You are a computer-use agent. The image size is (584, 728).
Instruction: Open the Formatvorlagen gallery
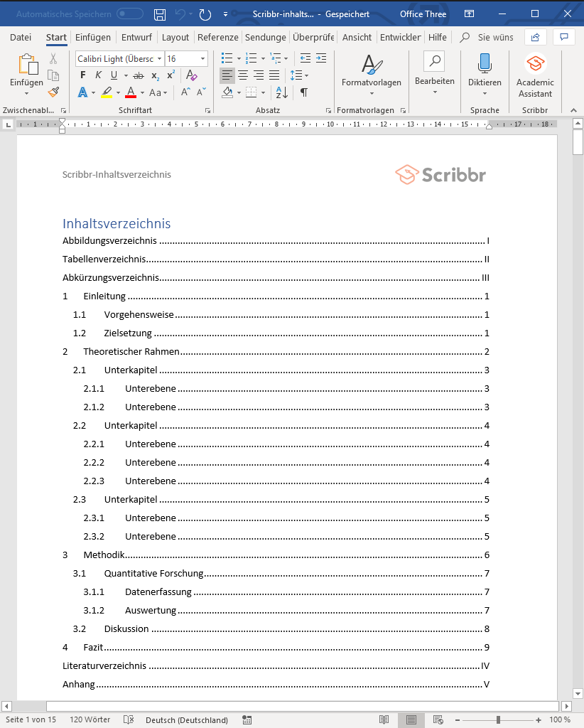click(x=371, y=75)
